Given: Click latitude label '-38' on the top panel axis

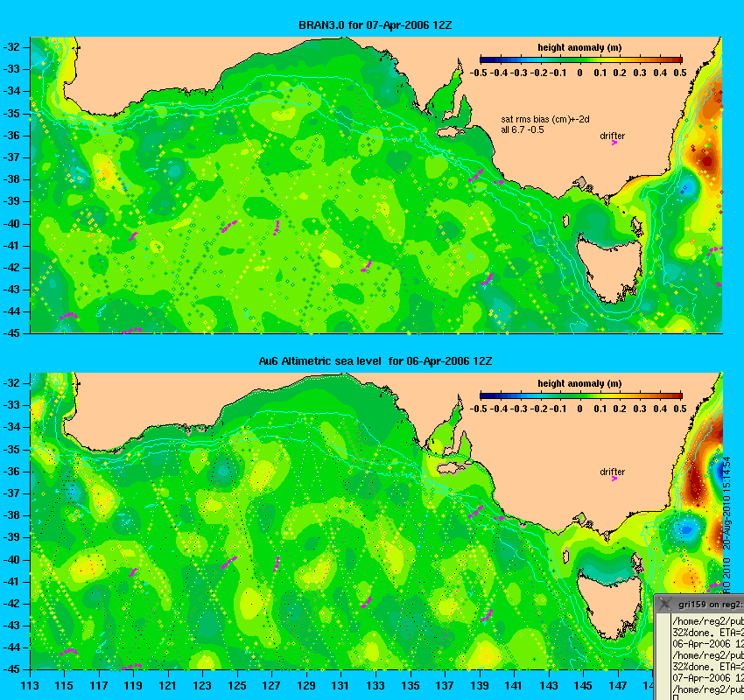Looking at the screenshot, I should 11,179.
